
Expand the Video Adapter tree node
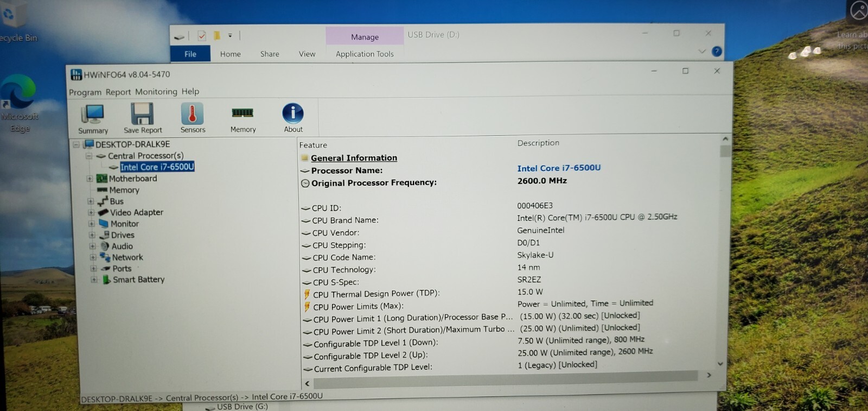[91, 212]
